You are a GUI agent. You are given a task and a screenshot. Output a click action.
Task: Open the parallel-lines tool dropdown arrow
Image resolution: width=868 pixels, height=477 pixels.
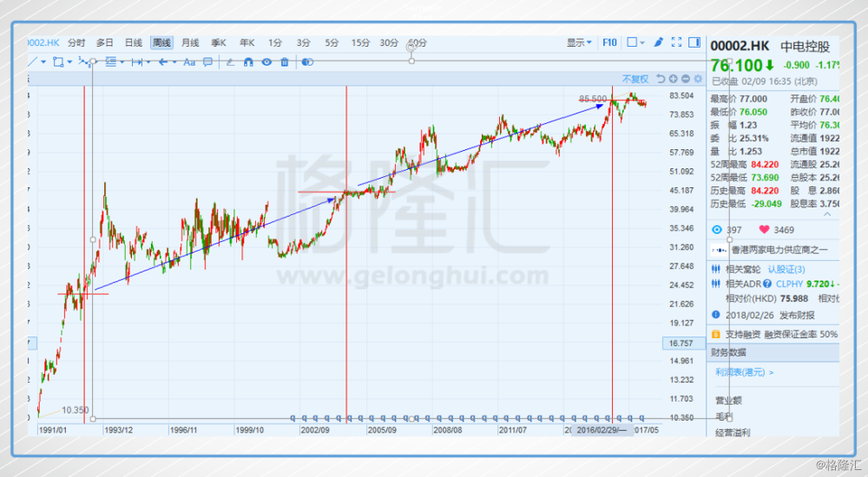coord(122,62)
